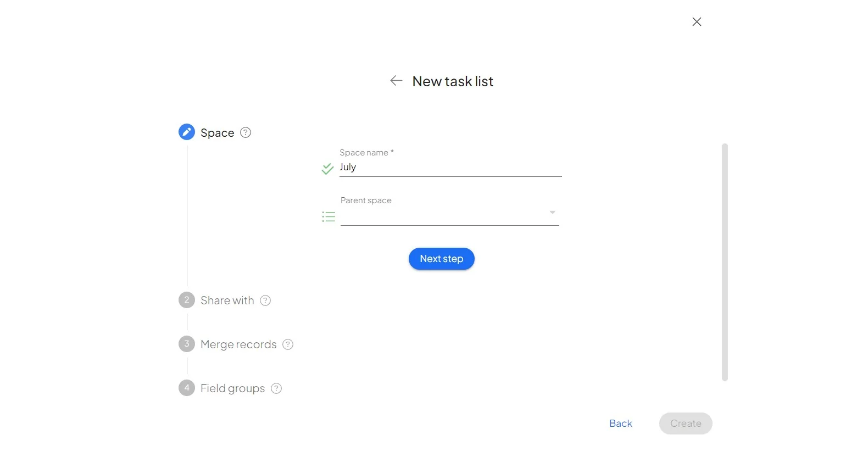868x457 pixels.
Task: Select step 4 circle for Field groups
Action: pos(187,388)
